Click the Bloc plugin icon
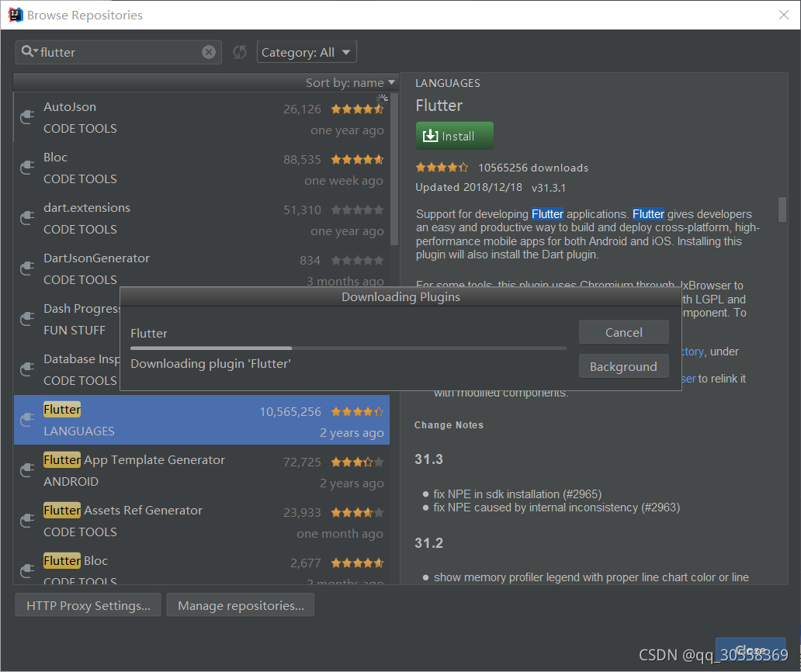801x672 pixels. pos(26,168)
